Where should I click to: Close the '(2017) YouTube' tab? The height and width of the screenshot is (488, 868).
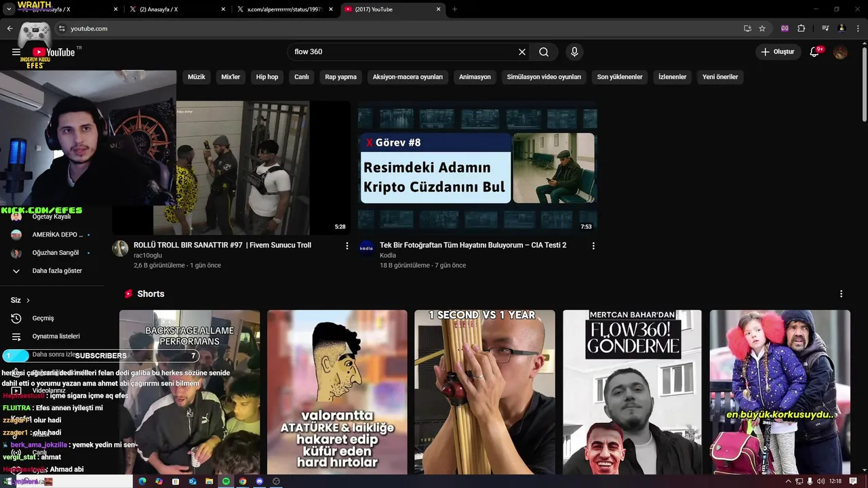(438, 9)
